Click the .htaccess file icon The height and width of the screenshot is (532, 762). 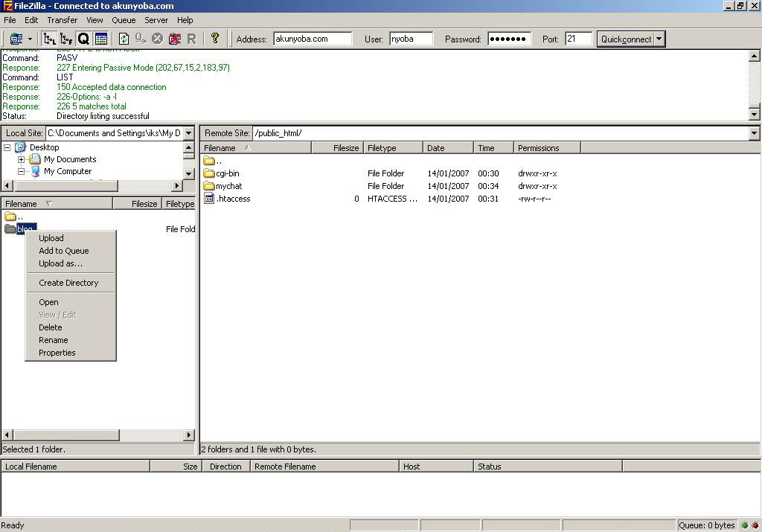coord(209,199)
